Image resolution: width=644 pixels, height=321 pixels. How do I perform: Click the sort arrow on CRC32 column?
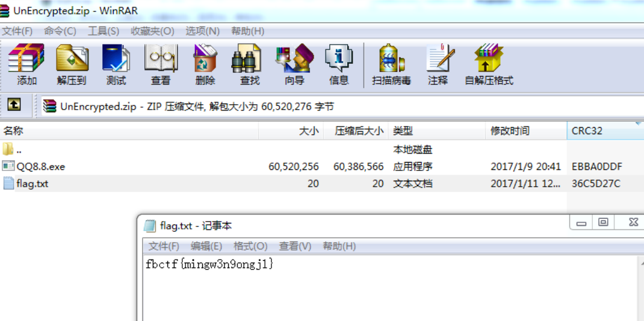638,123
